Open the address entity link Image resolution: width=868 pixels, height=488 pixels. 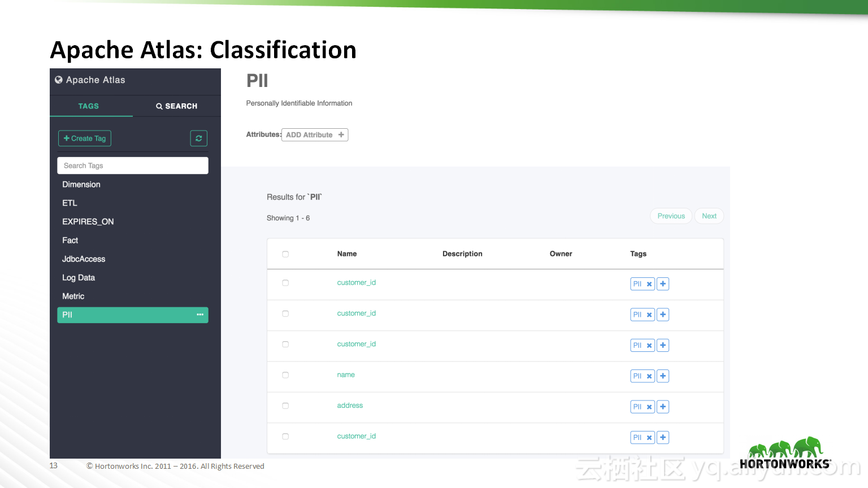pyautogui.click(x=350, y=406)
